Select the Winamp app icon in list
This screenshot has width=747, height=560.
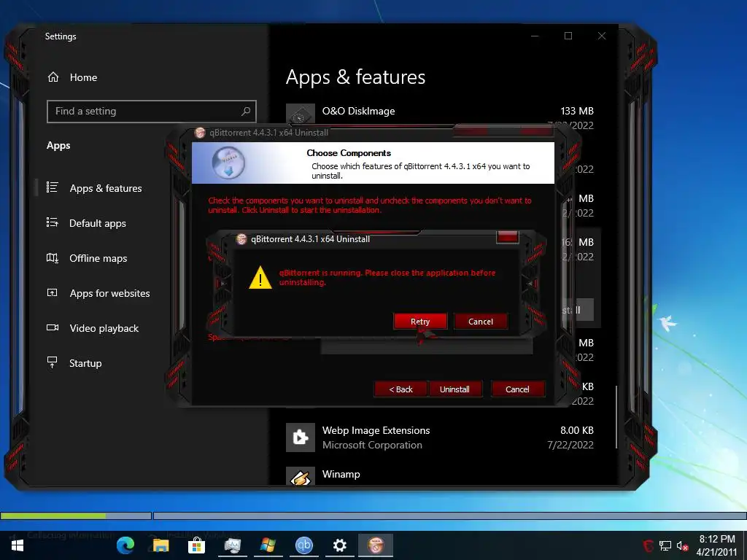300,476
